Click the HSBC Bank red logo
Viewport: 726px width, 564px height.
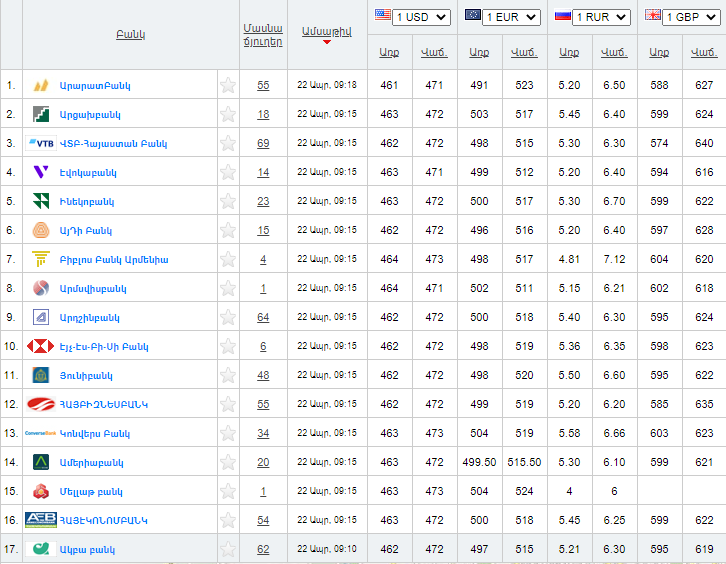(x=41, y=347)
